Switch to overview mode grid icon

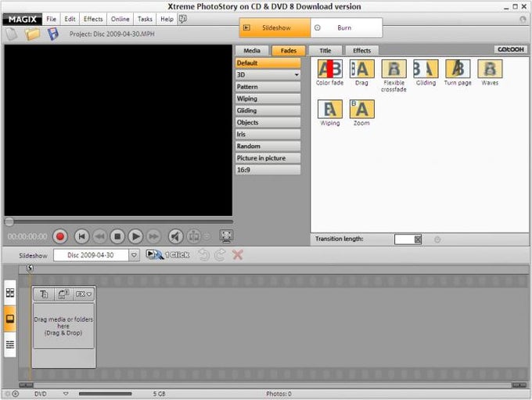pos(10,293)
